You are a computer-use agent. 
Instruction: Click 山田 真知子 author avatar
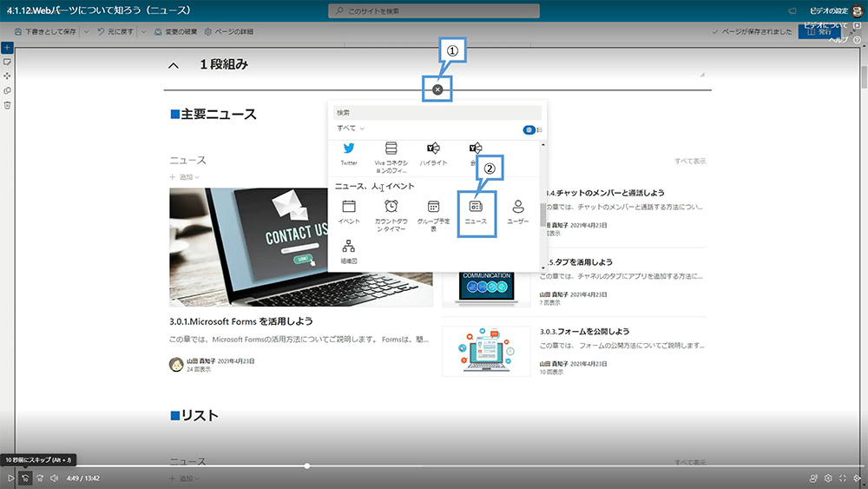176,365
